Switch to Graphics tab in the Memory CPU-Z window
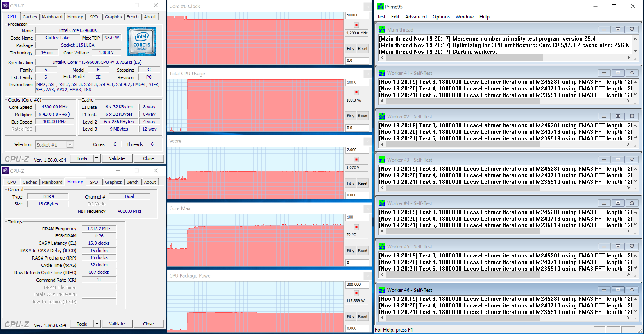The image size is (644, 334). click(113, 182)
